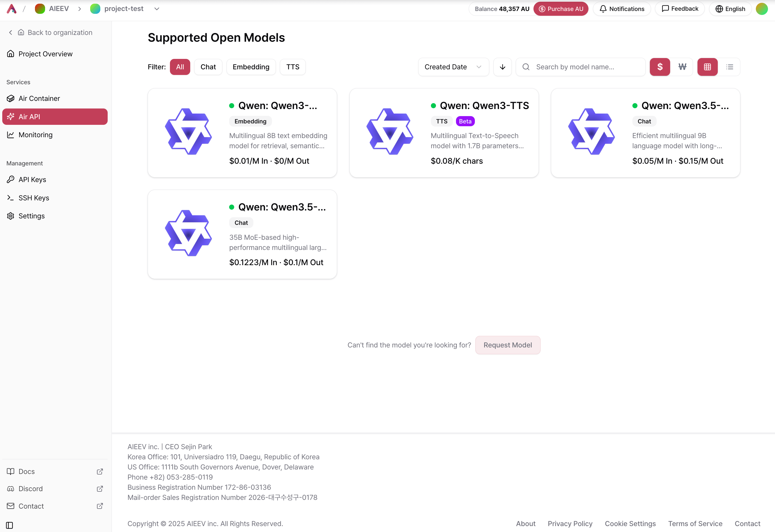Switch to grid view
775x532 pixels.
pos(708,67)
